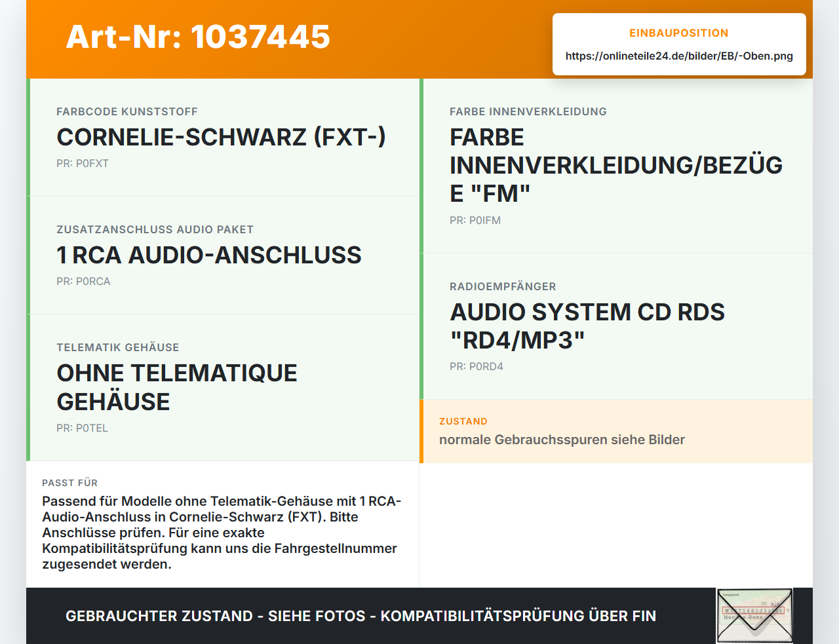Click the ZUSTAND label
The image size is (839, 644).
click(463, 421)
